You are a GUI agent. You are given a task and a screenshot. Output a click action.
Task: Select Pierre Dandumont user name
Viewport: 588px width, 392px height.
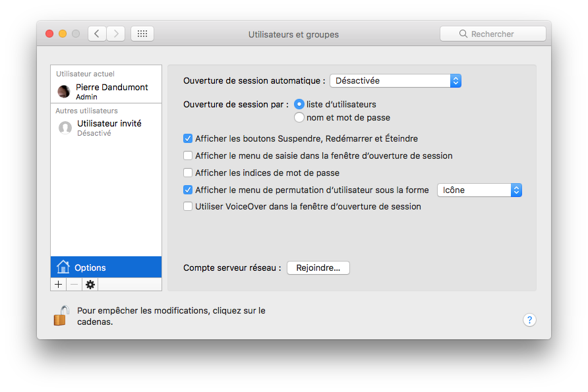(x=112, y=88)
